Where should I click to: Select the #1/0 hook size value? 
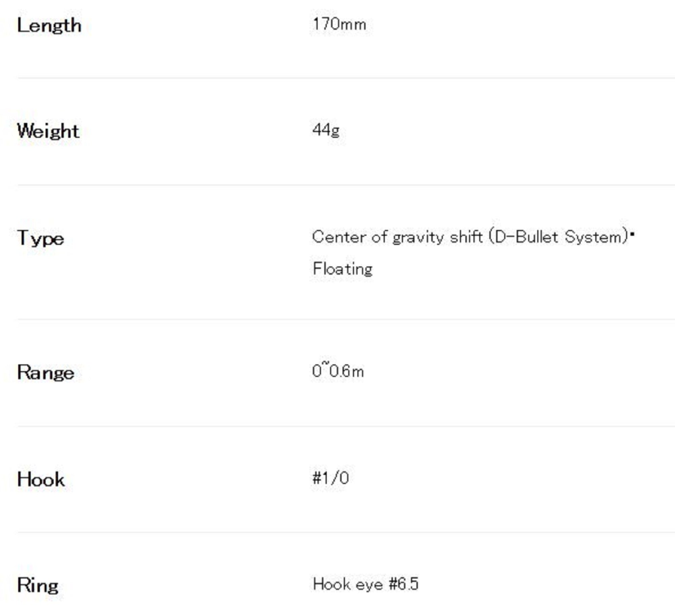point(330,478)
